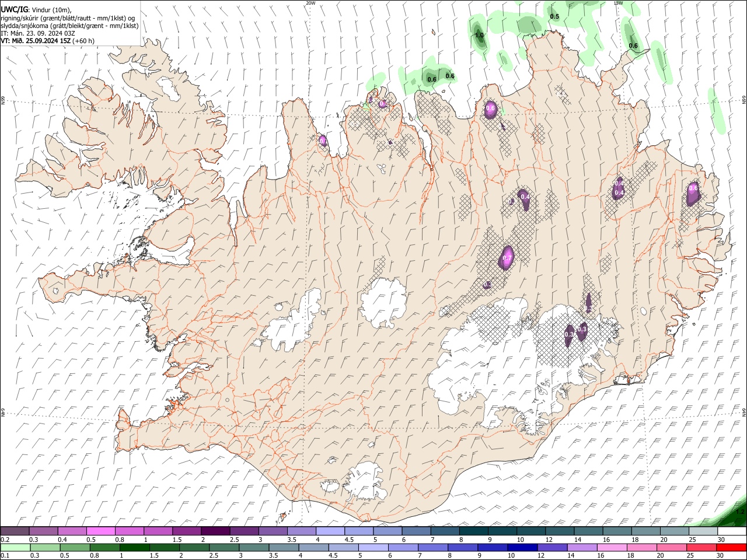Pick the medium green 0.5 swatch in bottom legend row
The width and height of the screenshot is (747, 560).
tap(75, 548)
